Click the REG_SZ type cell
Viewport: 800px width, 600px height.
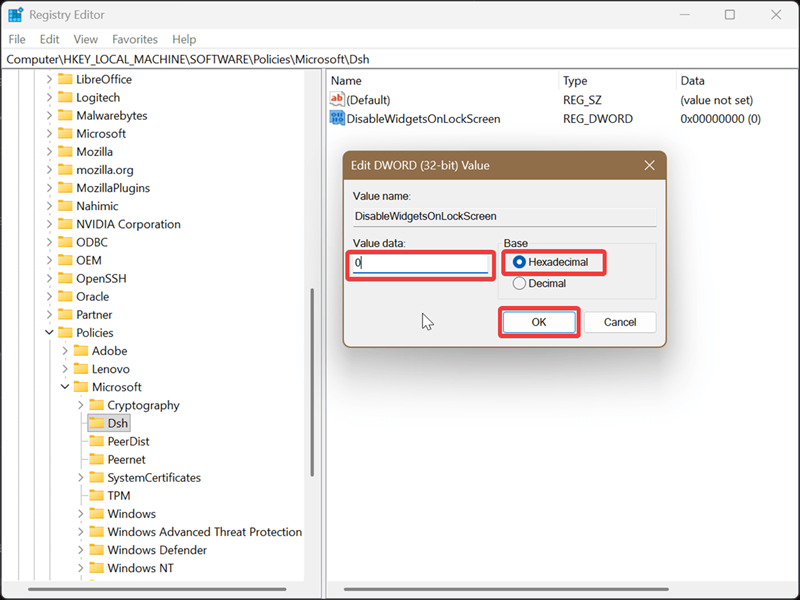click(x=582, y=100)
